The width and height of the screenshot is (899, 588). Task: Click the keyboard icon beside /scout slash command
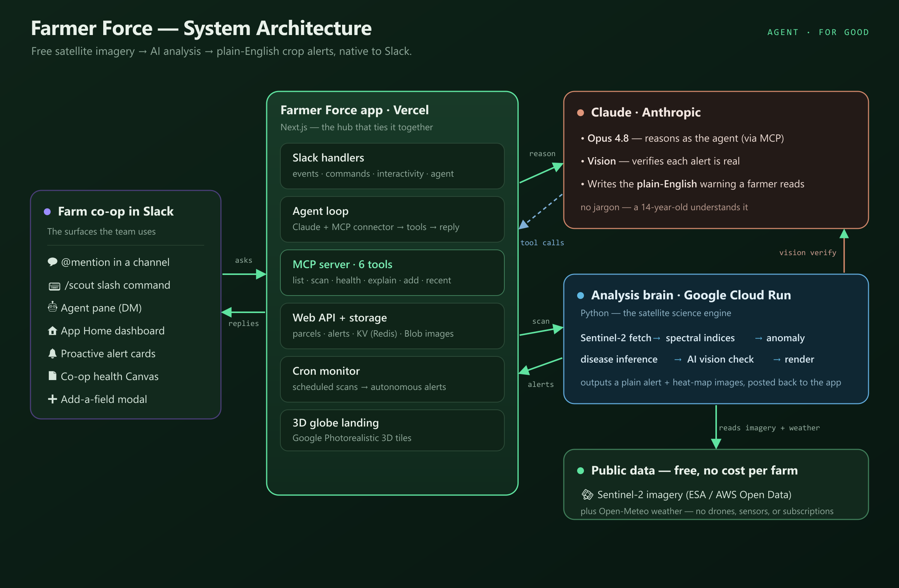[x=54, y=286]
